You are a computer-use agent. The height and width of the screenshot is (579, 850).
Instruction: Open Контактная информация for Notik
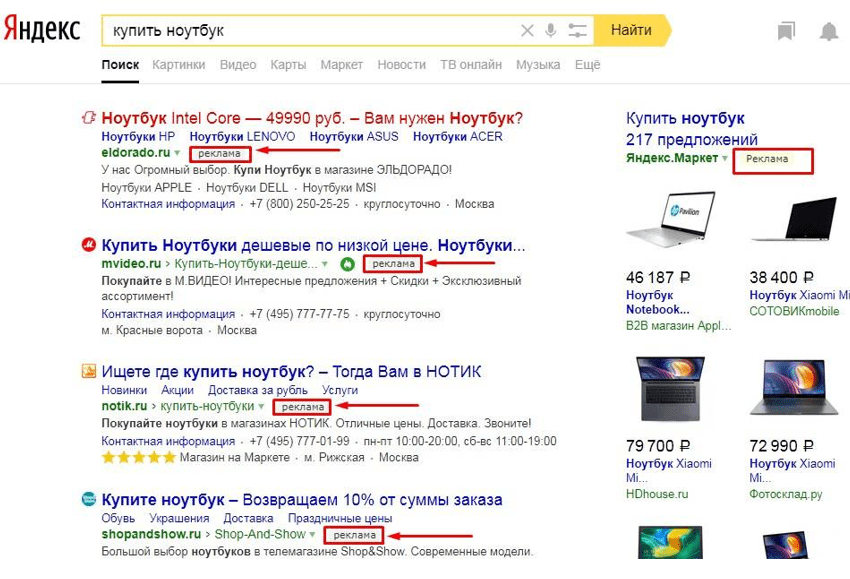pyautogui.click(x=168, y=441)
